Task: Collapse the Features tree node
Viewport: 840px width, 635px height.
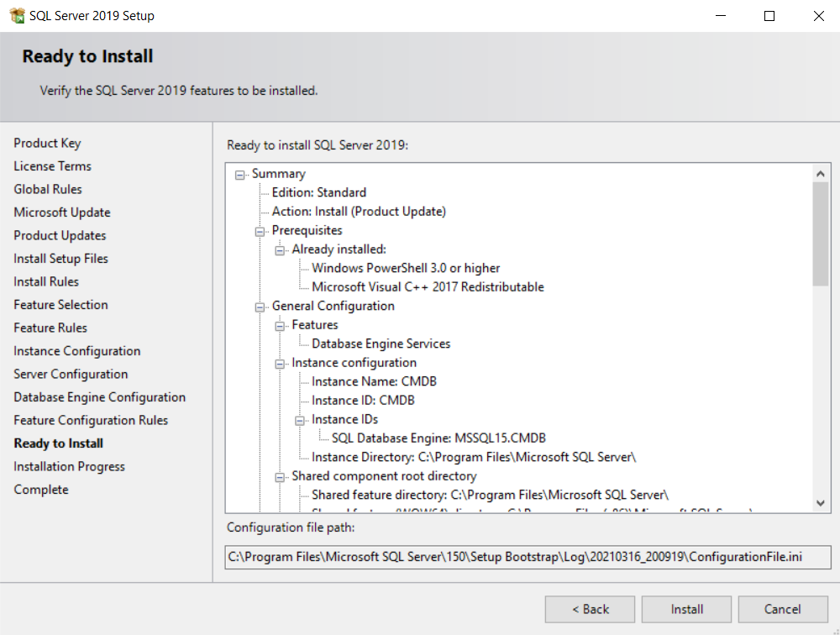Action: tap(280, 326)
